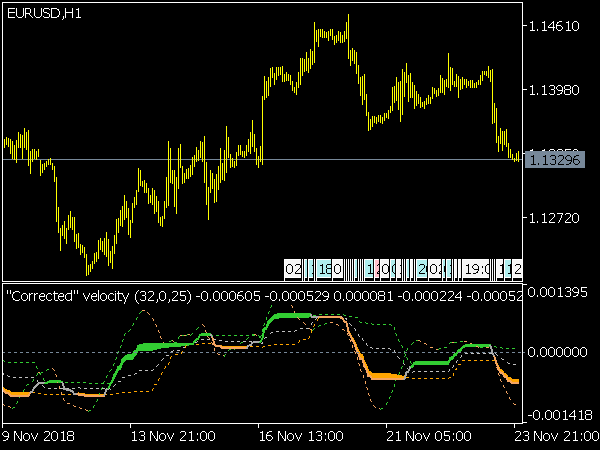Screen dimensions: 600x450
Task: Click the 1.12720 price axis value
Action: 554,218
